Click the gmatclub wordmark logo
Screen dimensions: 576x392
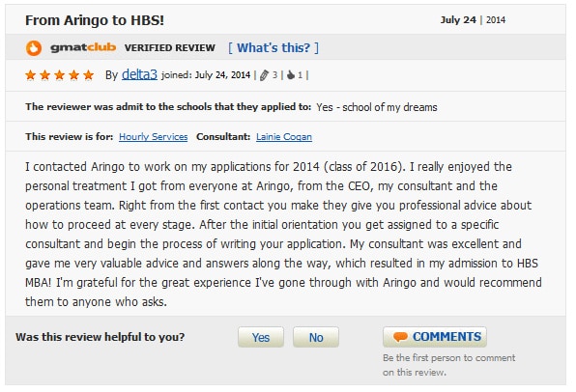(83, 47)
